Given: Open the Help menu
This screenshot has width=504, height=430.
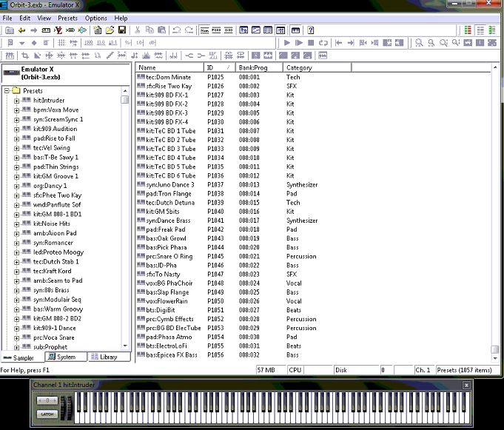Looking at the screenshot, I should pyautogui.click(x=121, y=19).
